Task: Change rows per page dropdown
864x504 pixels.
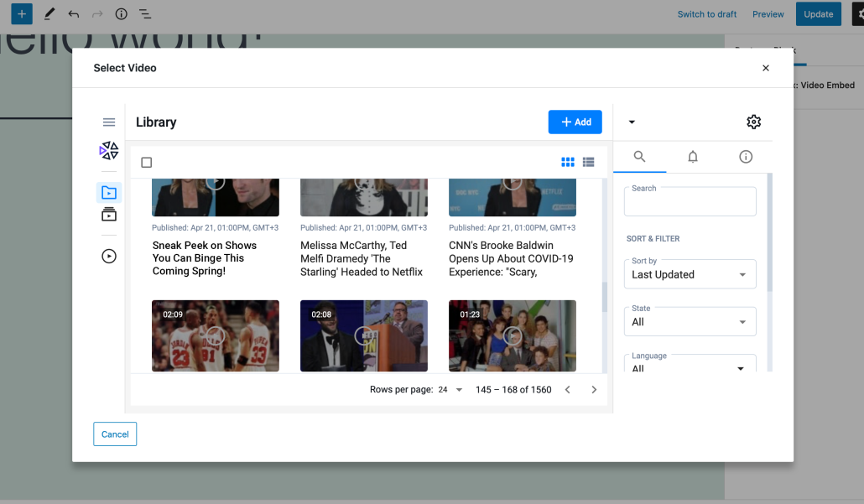Action: (450, 389)
